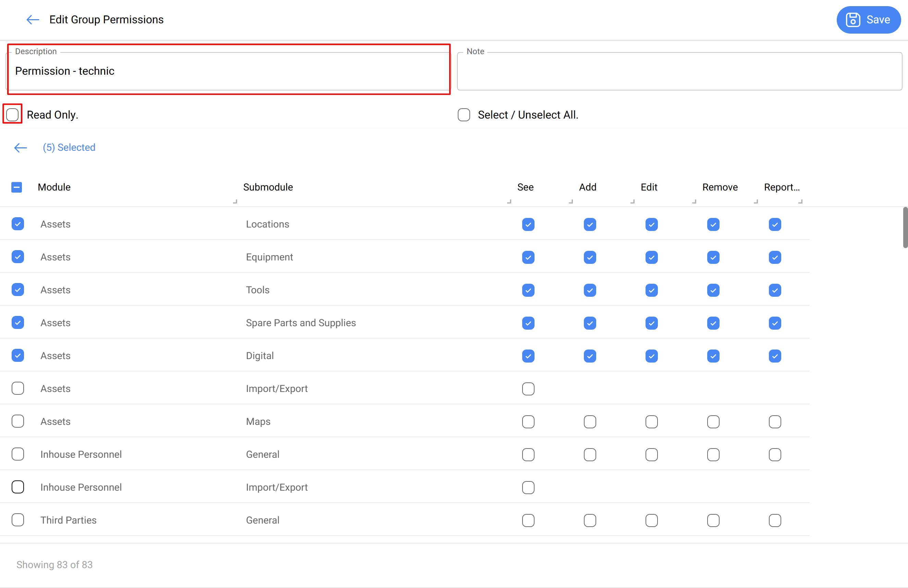Open the (5) Selected link

tap(69, 148)
